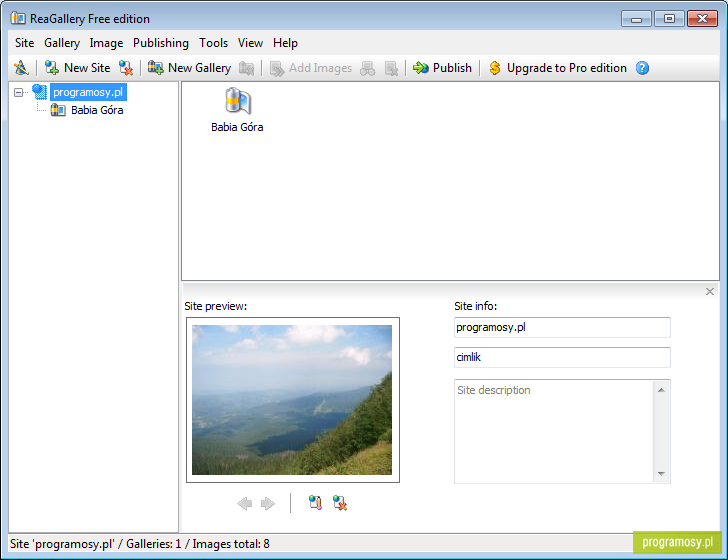The height and width of the screenshot is (560, 728).
Task: Click the Add Images toolbar button
Action: [x=311, y=68]
